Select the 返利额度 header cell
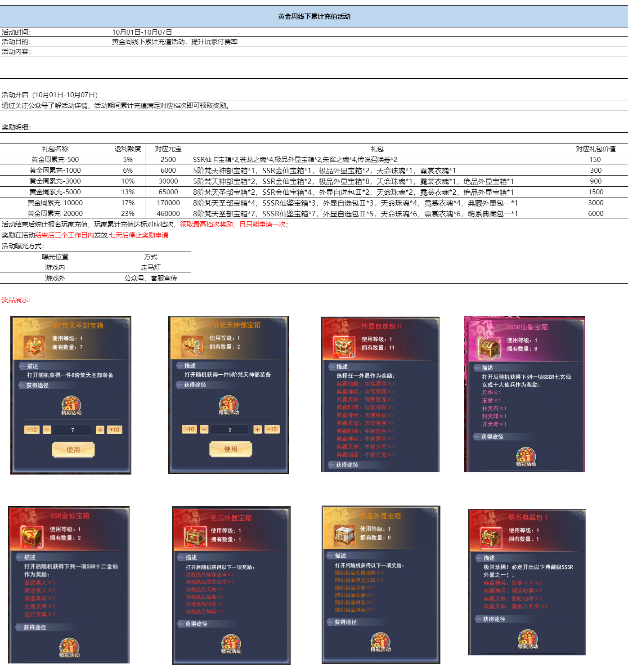 coord(128,148)
